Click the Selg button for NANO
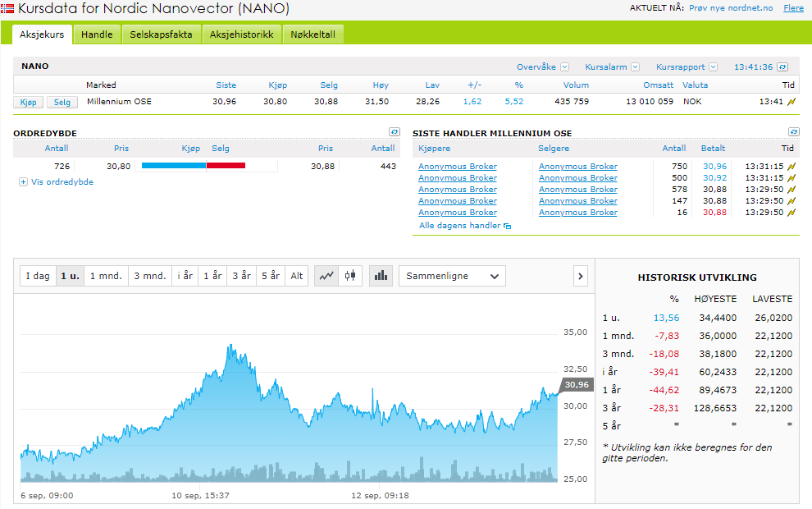The image size is (812, 509). pyautogui.click(x=62, y=102)
